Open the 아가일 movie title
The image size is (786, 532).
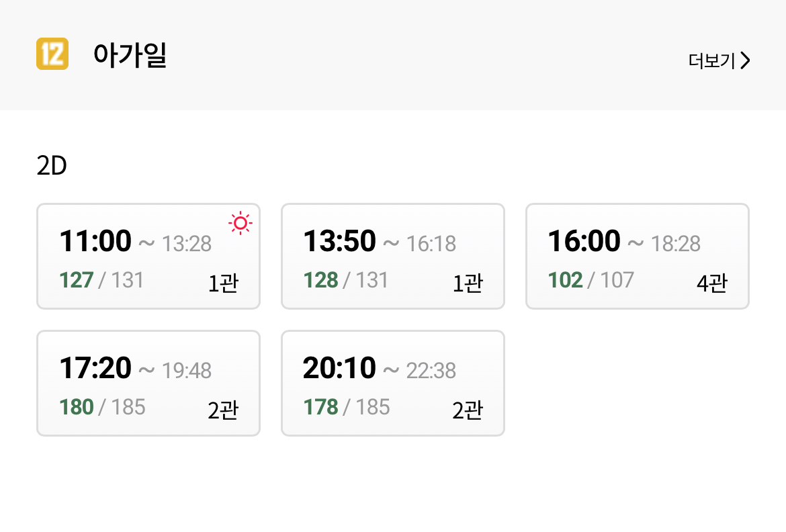click(x=130, y=55)
